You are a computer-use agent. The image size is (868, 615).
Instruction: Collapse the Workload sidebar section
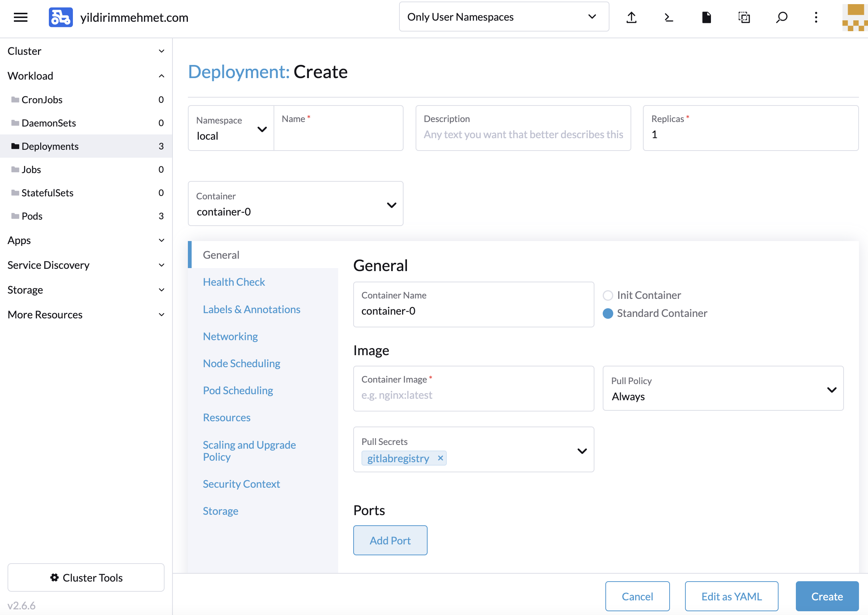pos(86,76)
